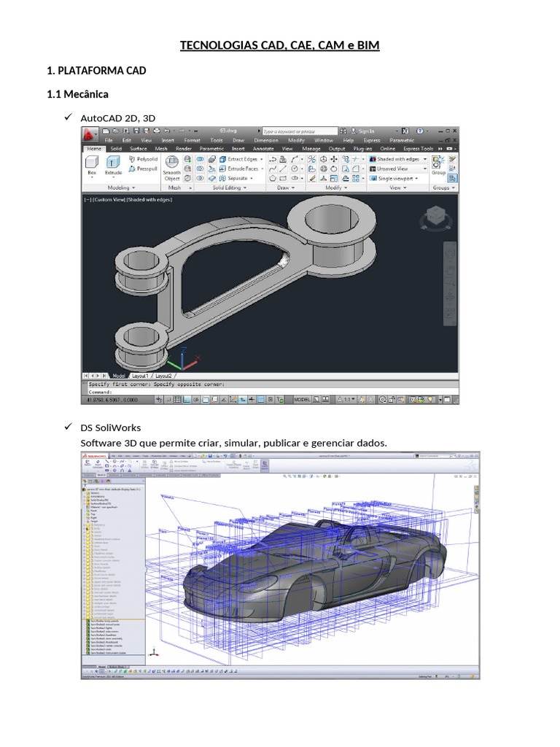This screenshot has width=560, height=747.
Task: Click the Print icon in quick access toolbar
Action: point(157,131)
